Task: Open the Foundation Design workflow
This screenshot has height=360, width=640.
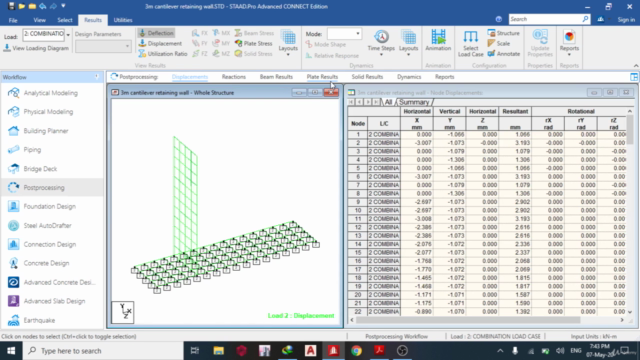Action: pos(49,207)
